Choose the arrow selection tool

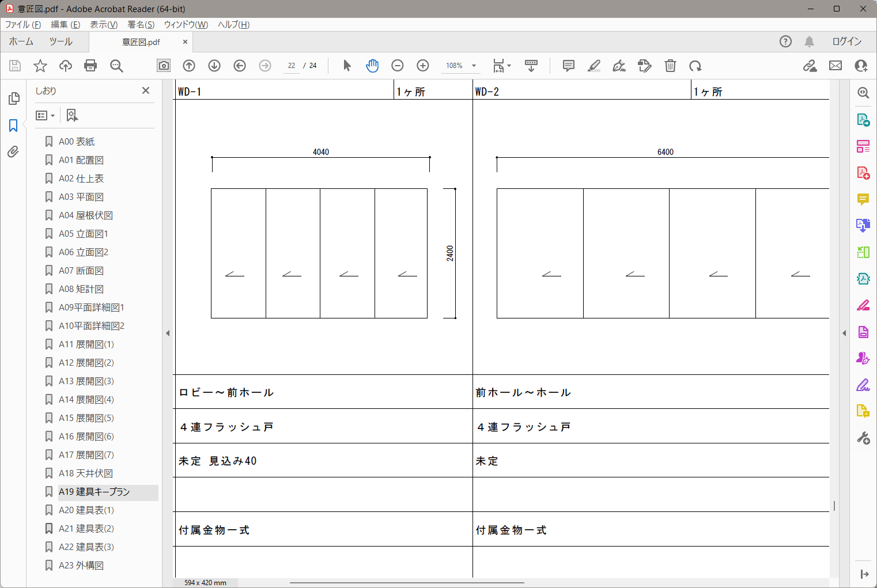[x=347, y=66]
